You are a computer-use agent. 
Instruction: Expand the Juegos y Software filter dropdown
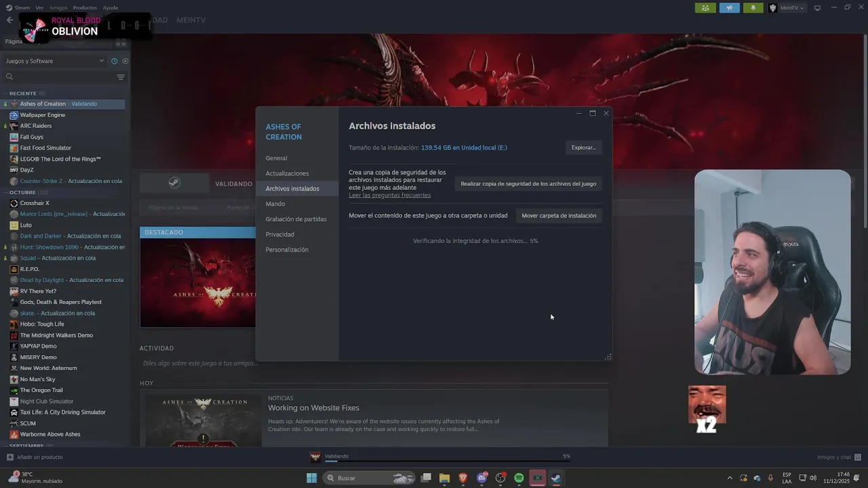pos(54,61)
